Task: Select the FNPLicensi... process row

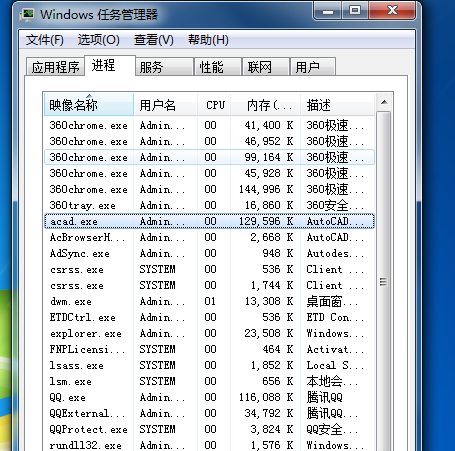Action: [x=209, y=349]
